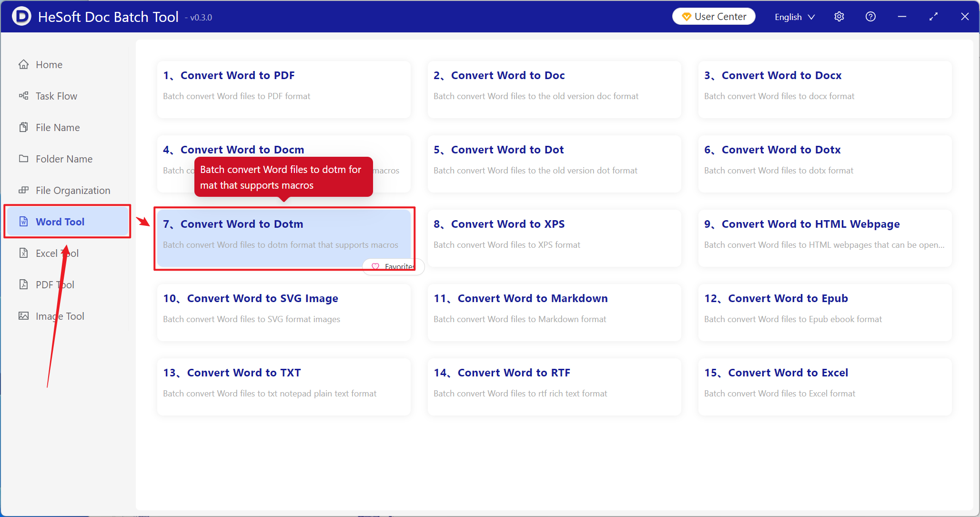Open Convert Word to Markdown card
This screenshot has height=517, width=980.
[x=555, y=312]
